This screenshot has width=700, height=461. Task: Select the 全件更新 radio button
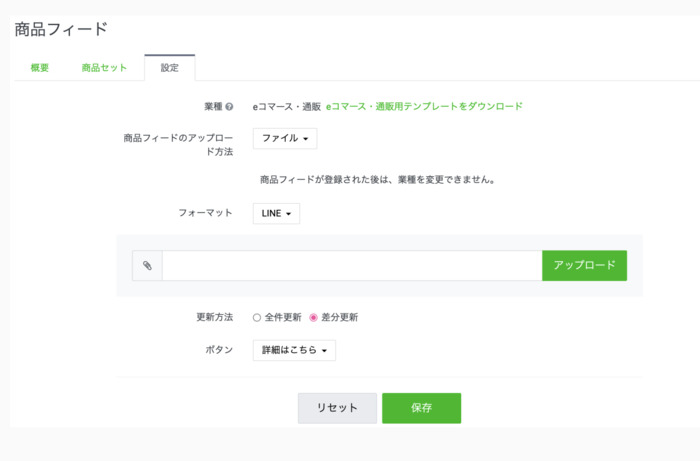coord(257,317)
